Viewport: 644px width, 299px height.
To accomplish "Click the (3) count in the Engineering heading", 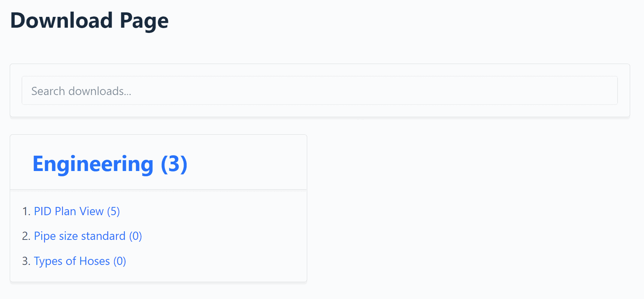I will (174, 164).
